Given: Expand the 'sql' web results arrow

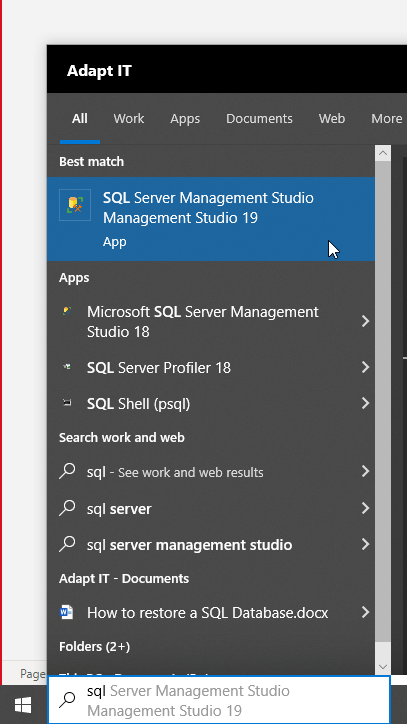Looking at the screenshot, I should pyautogui.click(x=365, y=471).
